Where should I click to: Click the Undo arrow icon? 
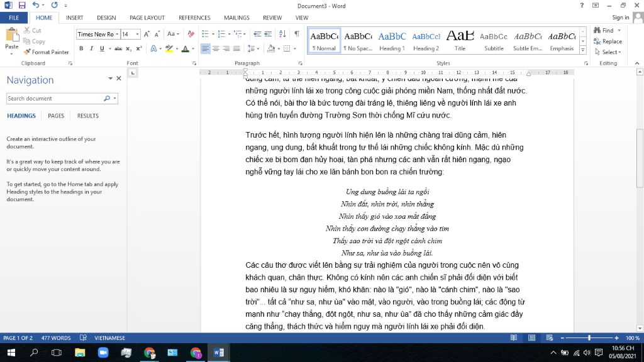pyautogui.click(x=36, y=5)
